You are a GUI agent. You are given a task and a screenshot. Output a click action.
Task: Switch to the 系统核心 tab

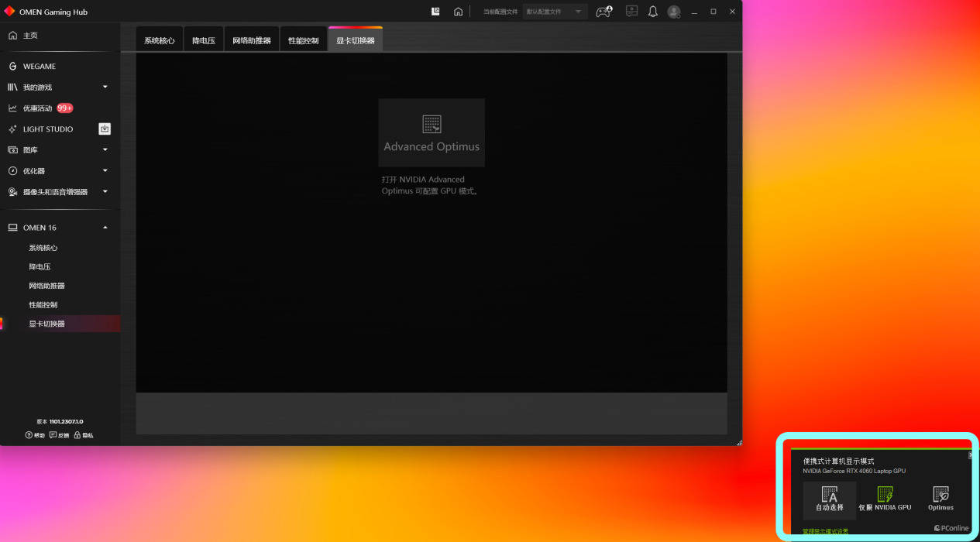point(159,40)
